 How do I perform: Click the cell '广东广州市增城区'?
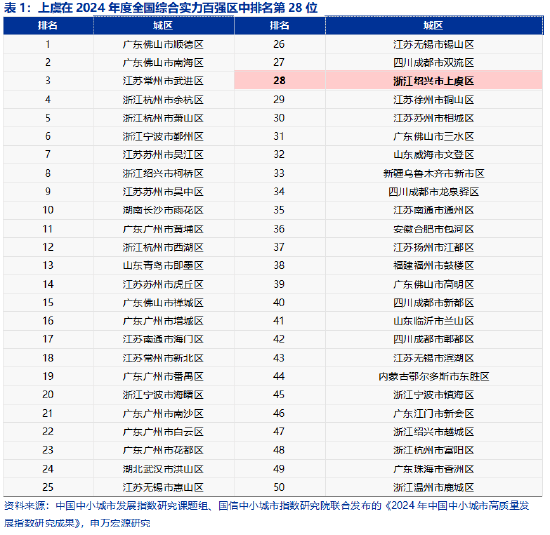163,321
